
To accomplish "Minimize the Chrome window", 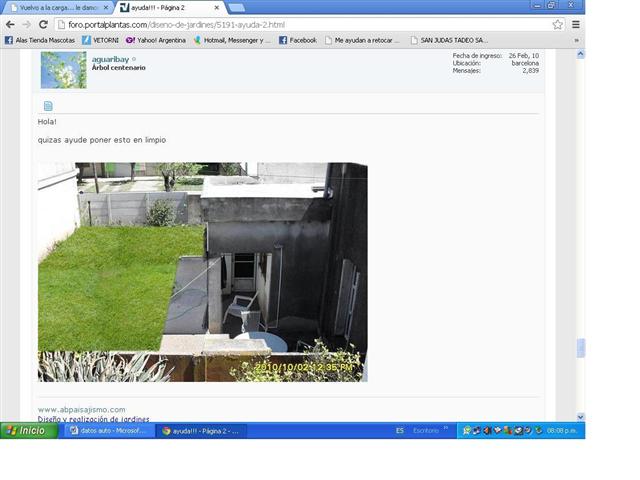I will (x=538, y=5).
